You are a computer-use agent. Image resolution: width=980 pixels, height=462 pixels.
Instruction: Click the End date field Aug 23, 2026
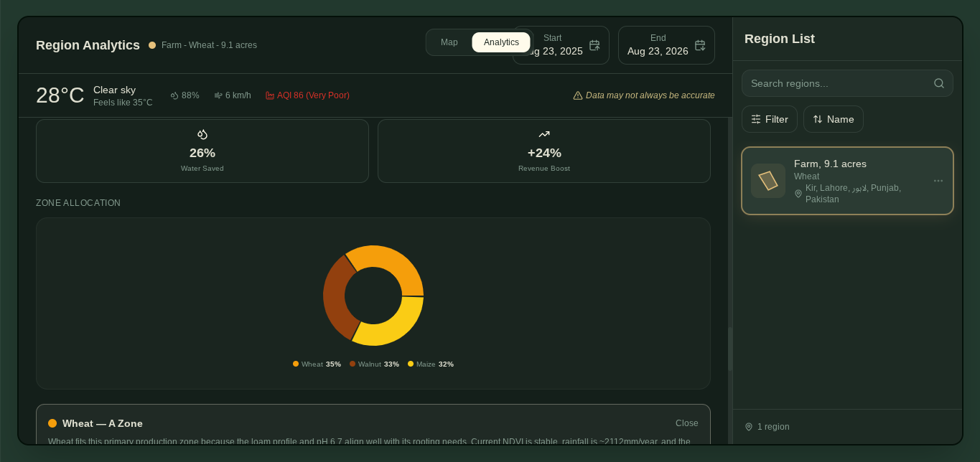point(666,45)
